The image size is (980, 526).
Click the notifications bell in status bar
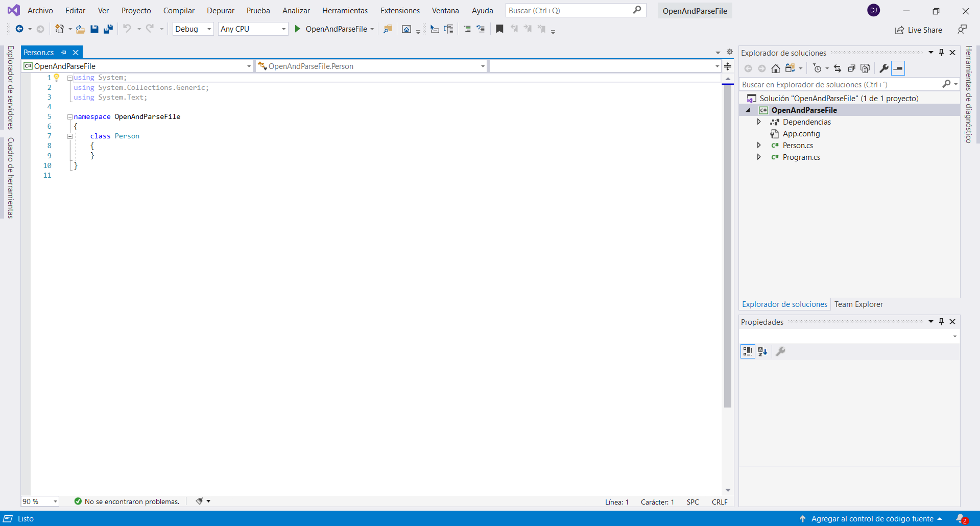coord(961,518)
